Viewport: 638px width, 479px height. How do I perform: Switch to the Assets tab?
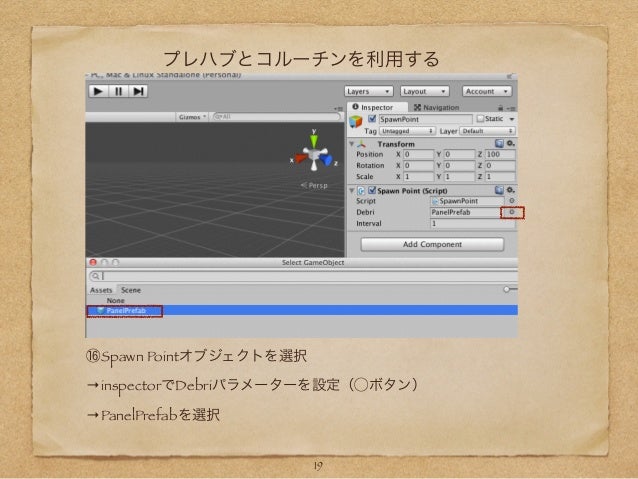[101, 290]
